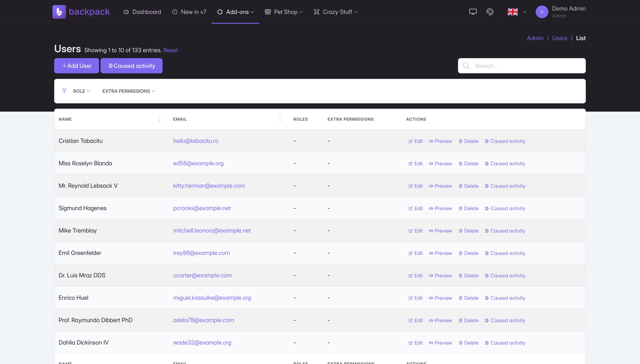Delete Dahlia Dickinson IV's entry
This screenshot has width=640, height=364.
pos(468,343)
